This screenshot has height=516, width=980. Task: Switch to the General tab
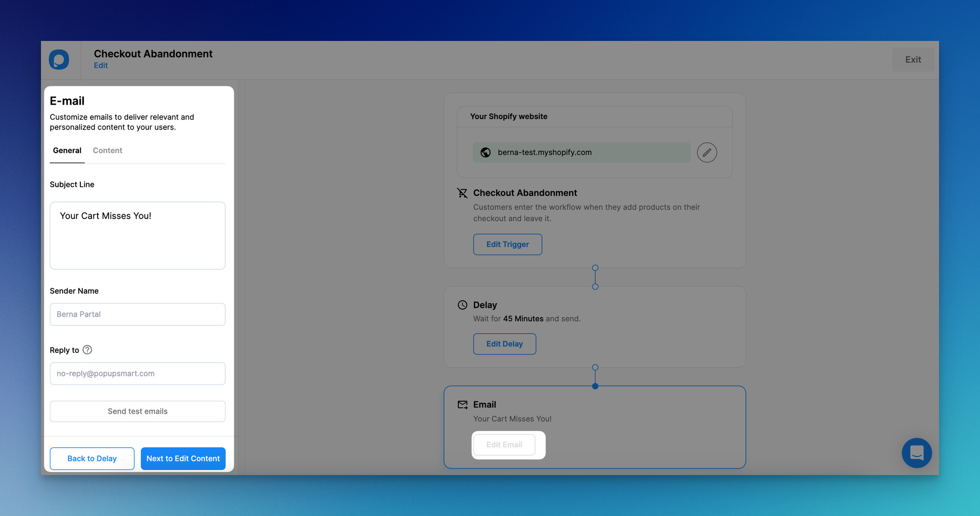[67, 151]
